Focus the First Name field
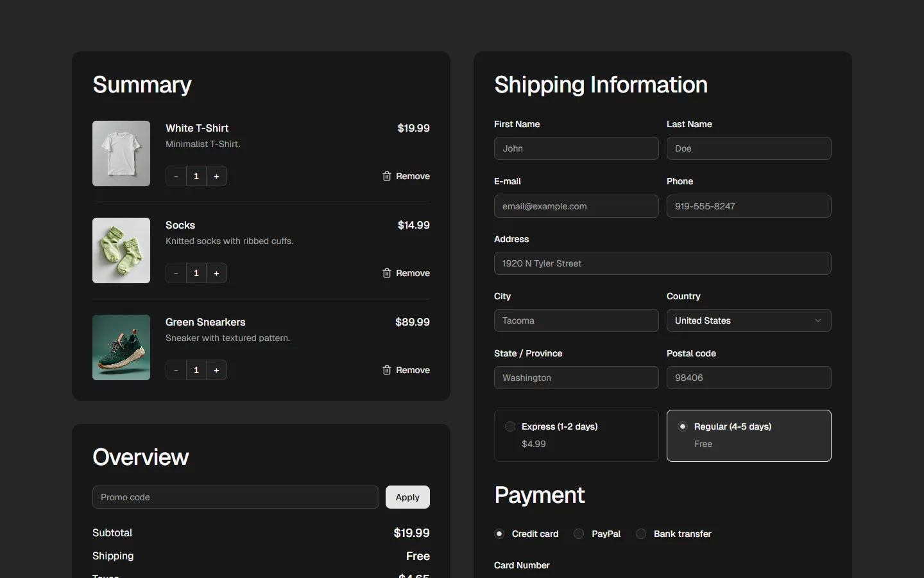Image resolution: width=924 pixels, height=578 pixels. point(576,148)
